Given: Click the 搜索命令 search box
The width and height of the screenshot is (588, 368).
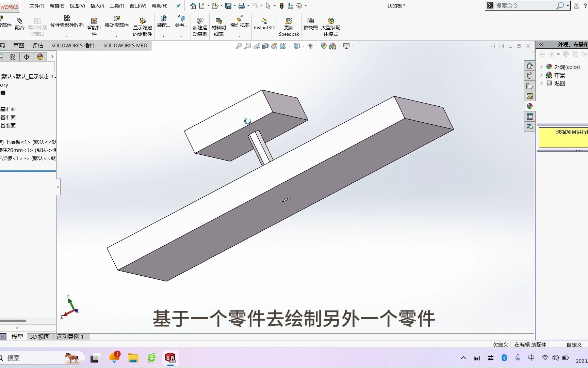Looking at the screenshot, I should (527, 6).
